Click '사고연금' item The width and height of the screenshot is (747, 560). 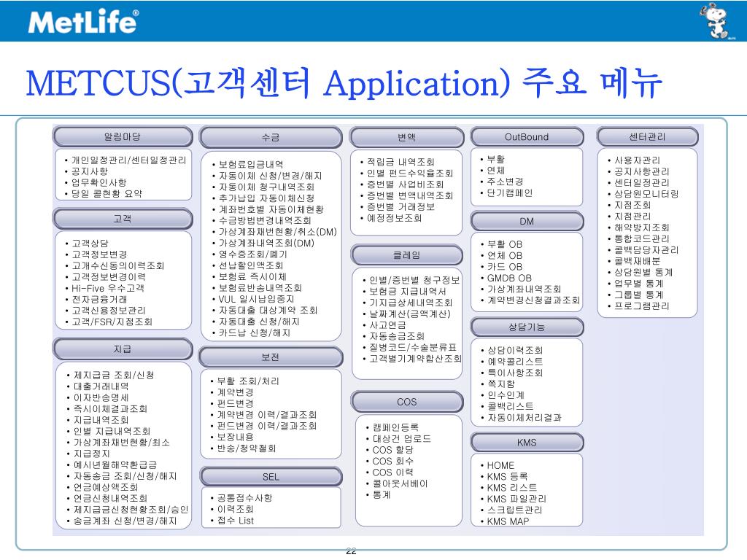(388, 324)
